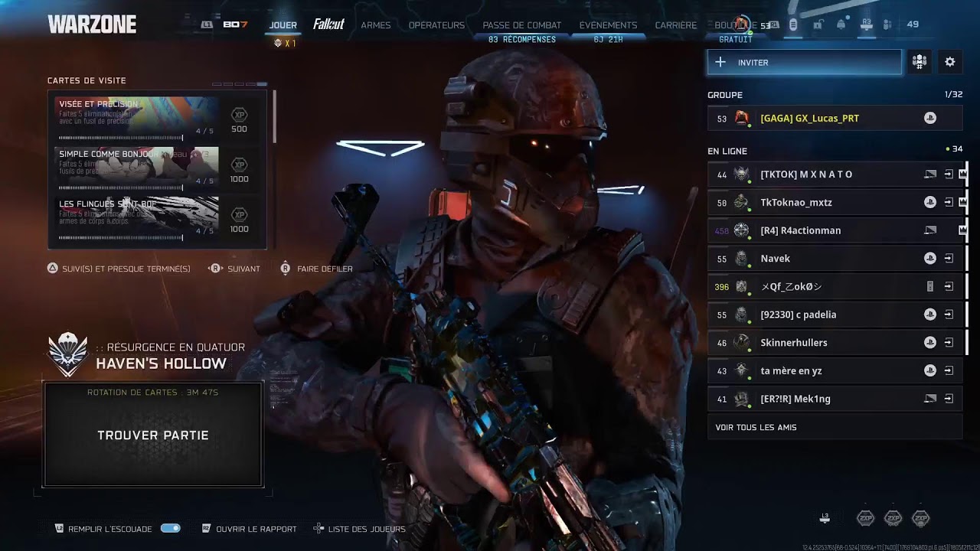Click join icon for M X N A T O

pos(949,174)
